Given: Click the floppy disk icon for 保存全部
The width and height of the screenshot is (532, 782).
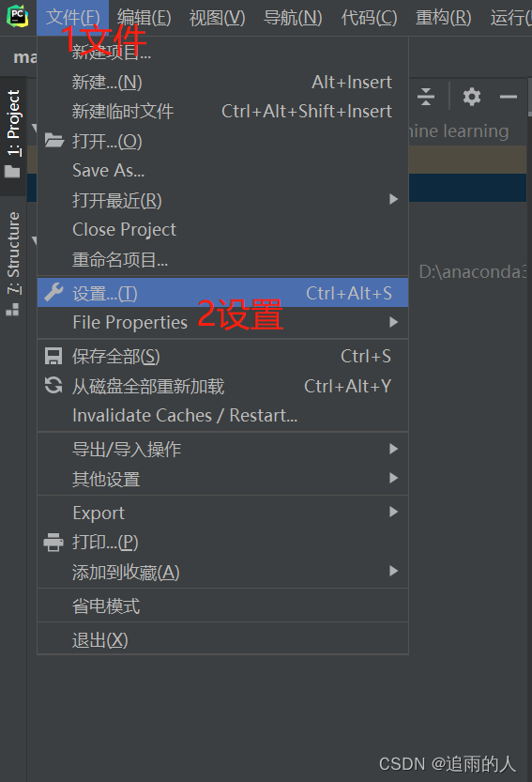Looking at the screenshot, I should [x=53, y=356].
